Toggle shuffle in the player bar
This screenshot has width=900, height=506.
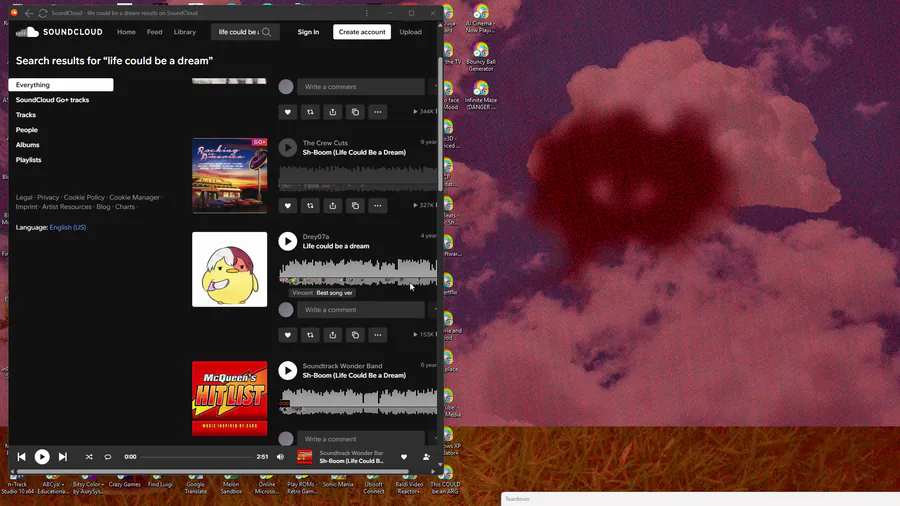[89, 457]
